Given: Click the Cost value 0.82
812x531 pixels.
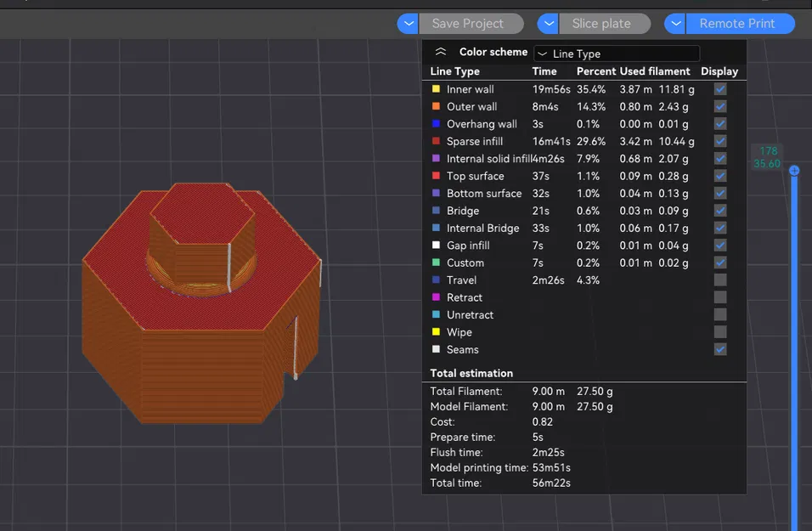Looking at the screenshot, I should point(542,421).
